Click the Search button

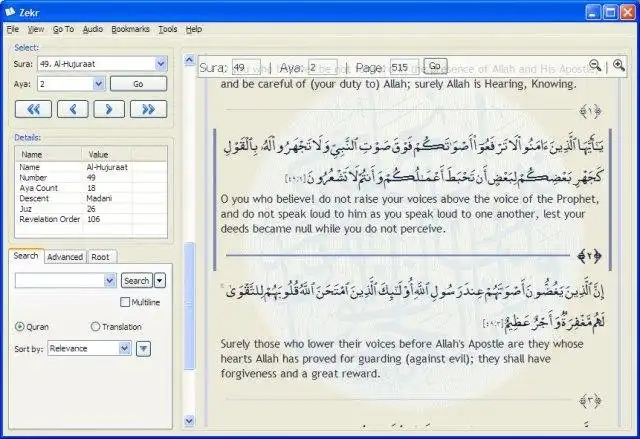[x=137, y=281]
